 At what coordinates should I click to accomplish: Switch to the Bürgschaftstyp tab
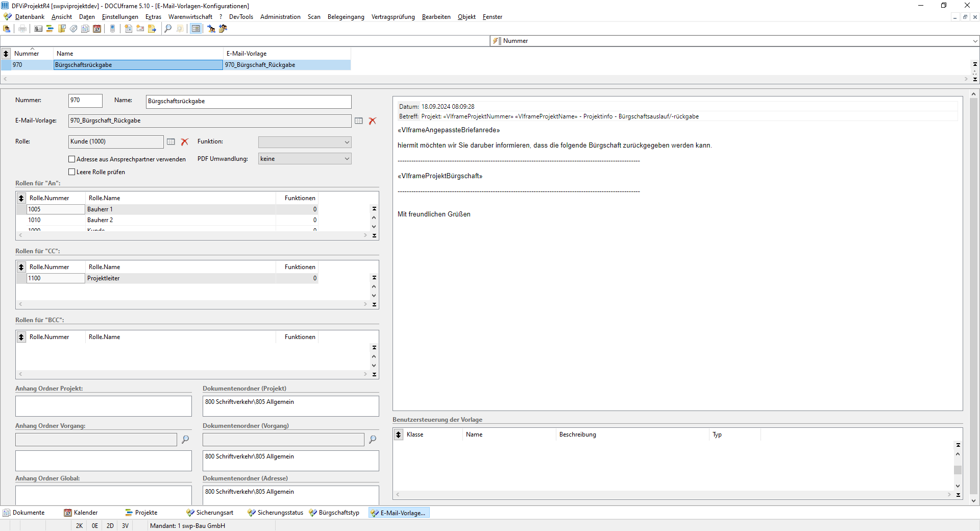pos(334,513)
